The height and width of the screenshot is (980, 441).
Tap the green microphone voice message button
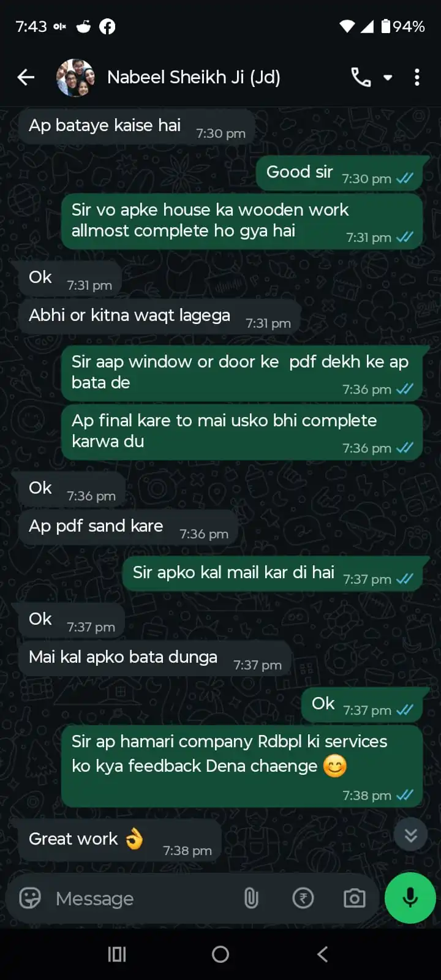coord(410,897)
